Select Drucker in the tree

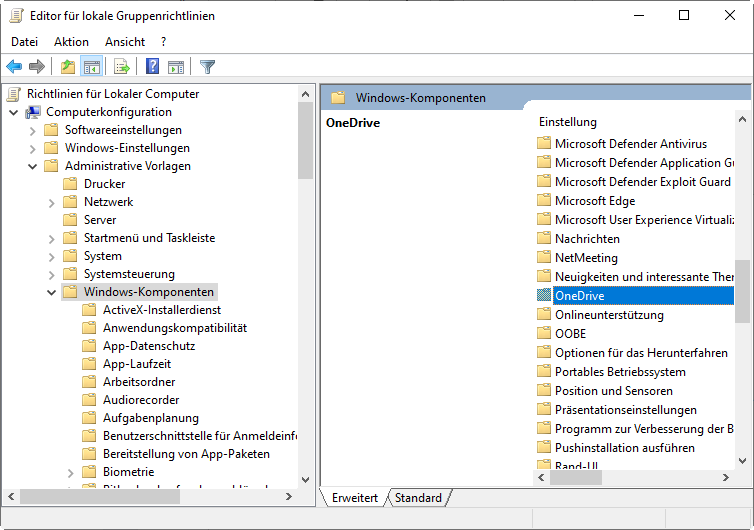click(104, 184)
